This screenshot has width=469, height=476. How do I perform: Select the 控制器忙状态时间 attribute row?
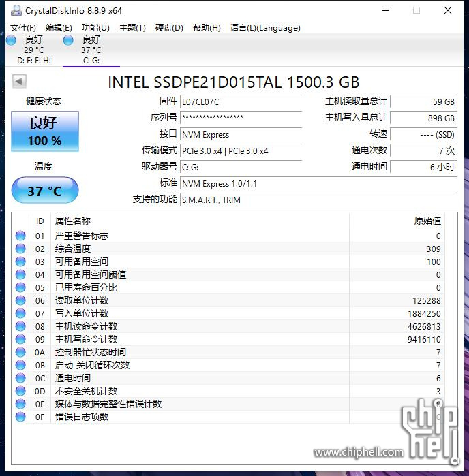[228, 352]
